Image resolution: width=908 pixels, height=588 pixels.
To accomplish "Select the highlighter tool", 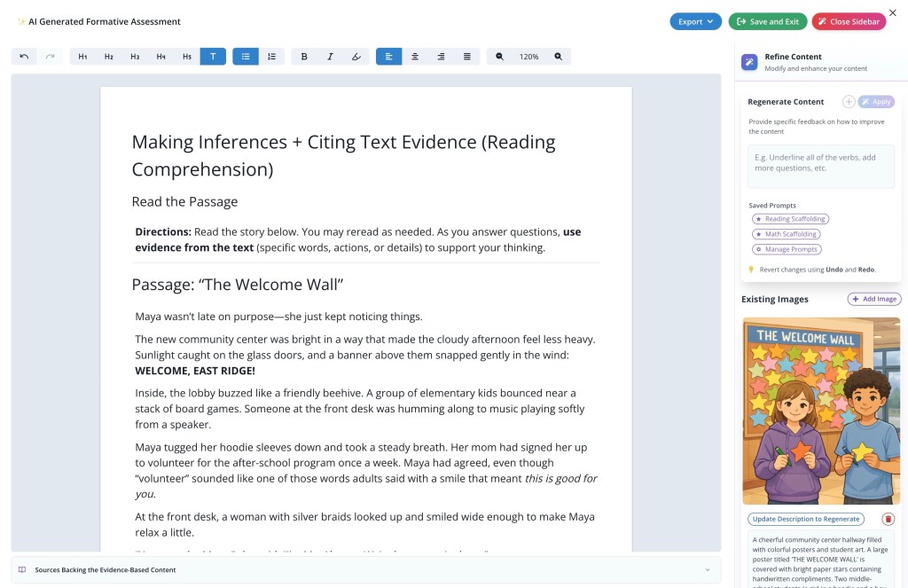I will [x=356, y=56].
